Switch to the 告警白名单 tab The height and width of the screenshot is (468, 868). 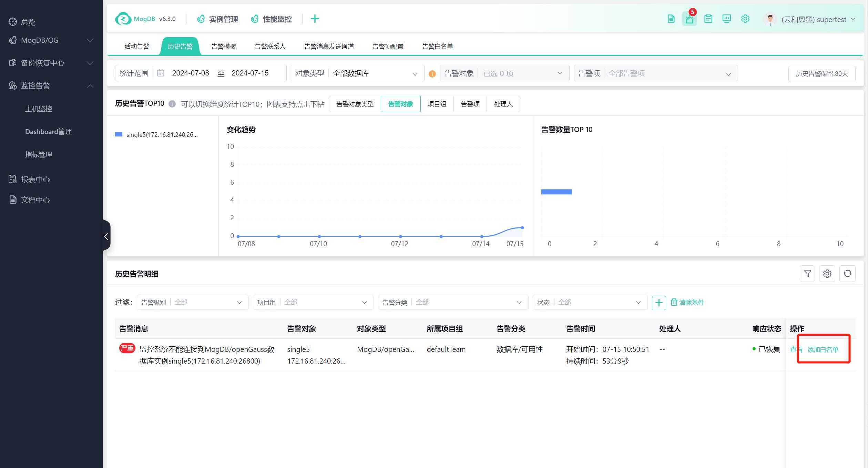438,46
